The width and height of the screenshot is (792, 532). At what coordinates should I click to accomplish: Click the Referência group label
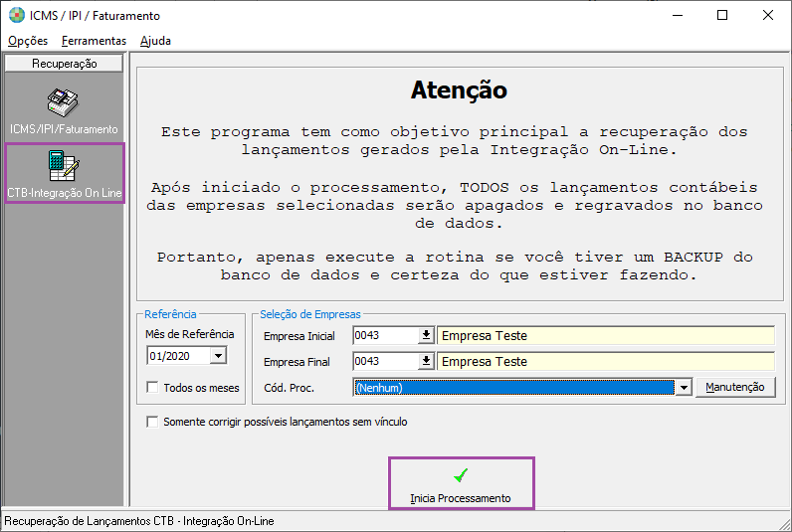tap(170, 314)
